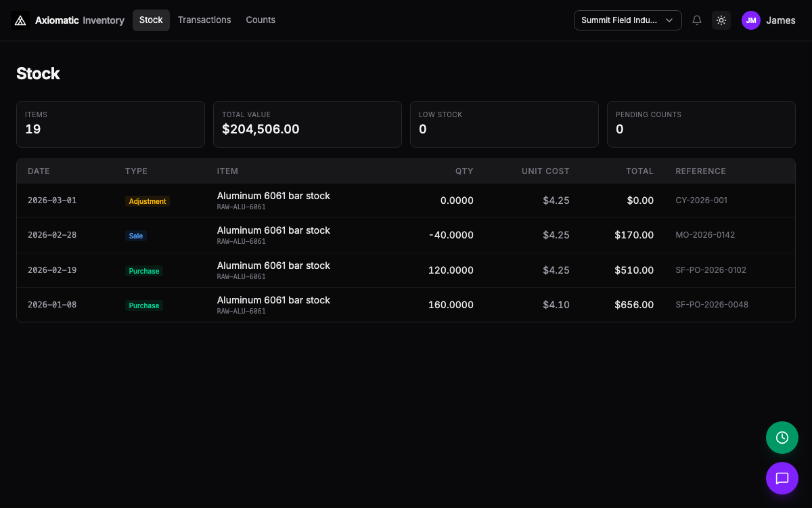
Task: Switch to the Stock tab
Action: (151, 20)
